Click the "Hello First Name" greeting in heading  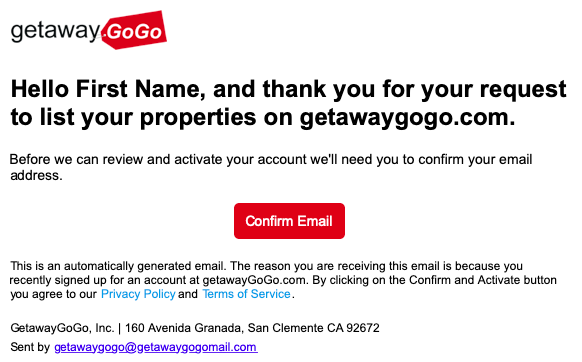(x=108, y=89)
